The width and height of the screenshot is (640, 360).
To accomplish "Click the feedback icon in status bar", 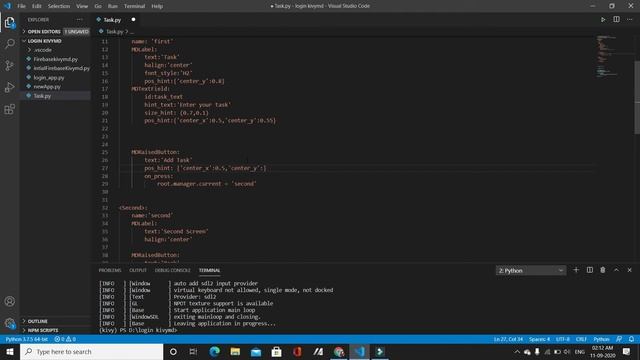I will [619, 339].
